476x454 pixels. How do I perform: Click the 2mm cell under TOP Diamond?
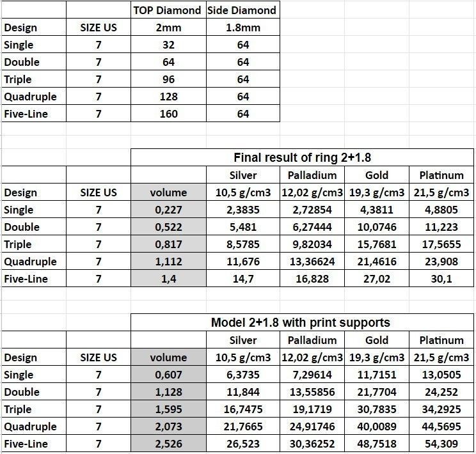click(168, 27)
